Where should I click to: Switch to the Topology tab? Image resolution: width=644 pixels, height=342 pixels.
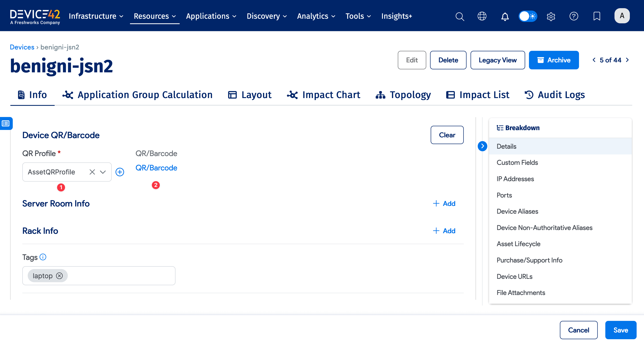tap(403, 95)
